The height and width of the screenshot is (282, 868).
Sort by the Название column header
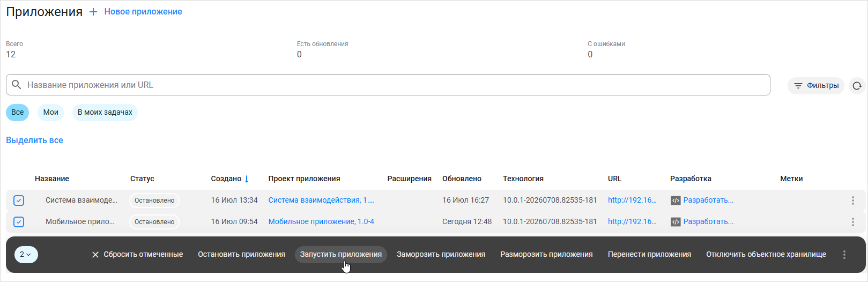click(x=52, y=179)
